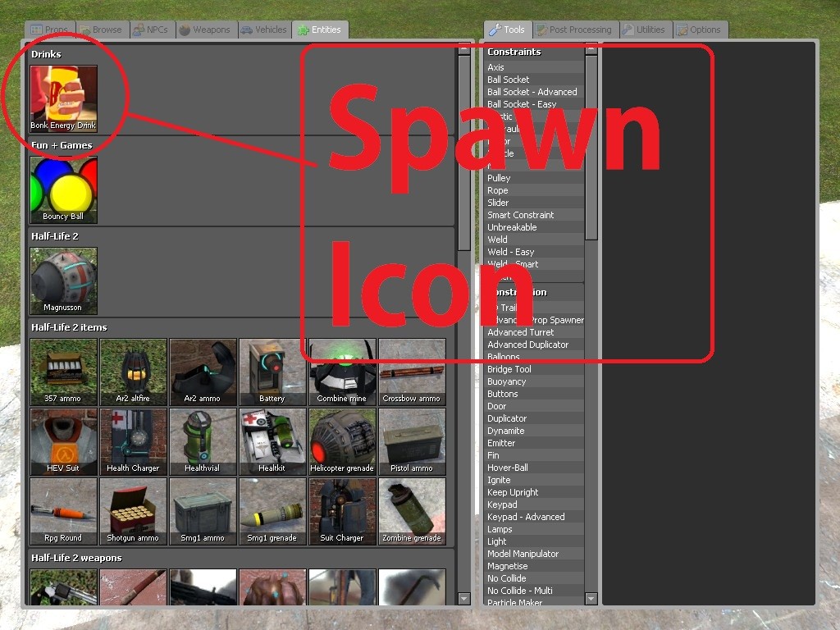
Task: Spawn a Health Charger item
Action: tap(133, 441)
